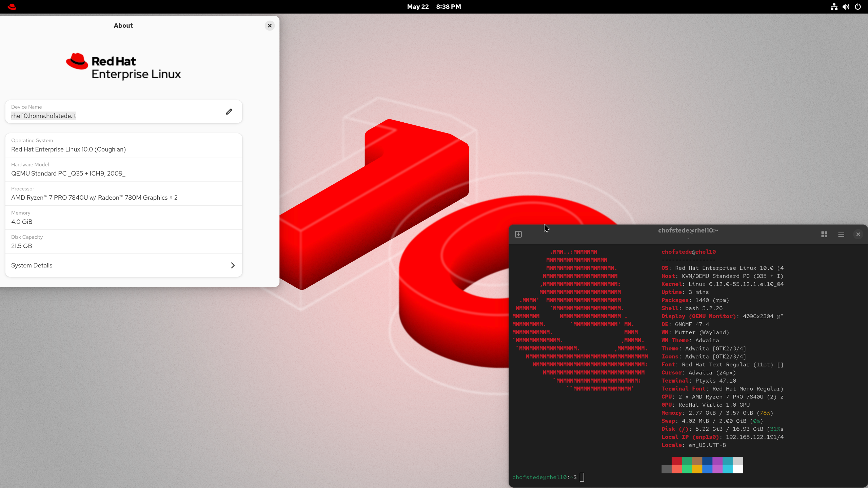The width and height of the screenshot is (868, 488).
Task: Click the System Details chevron arrow
Action: click(233, 265)
